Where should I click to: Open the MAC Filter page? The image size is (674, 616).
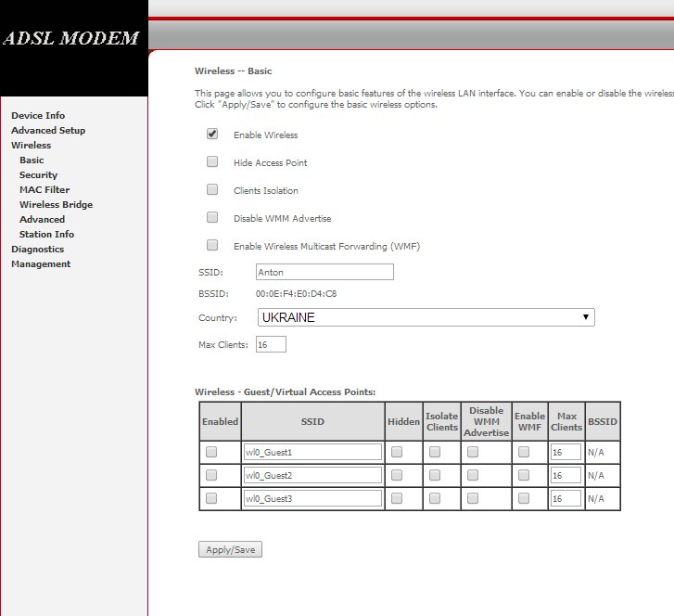click(x=45, y=190)
